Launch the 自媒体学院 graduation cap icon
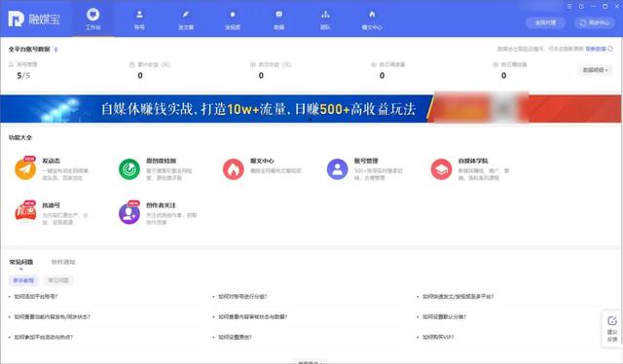Viewport: 623px width, 364px height. [441, 169]
